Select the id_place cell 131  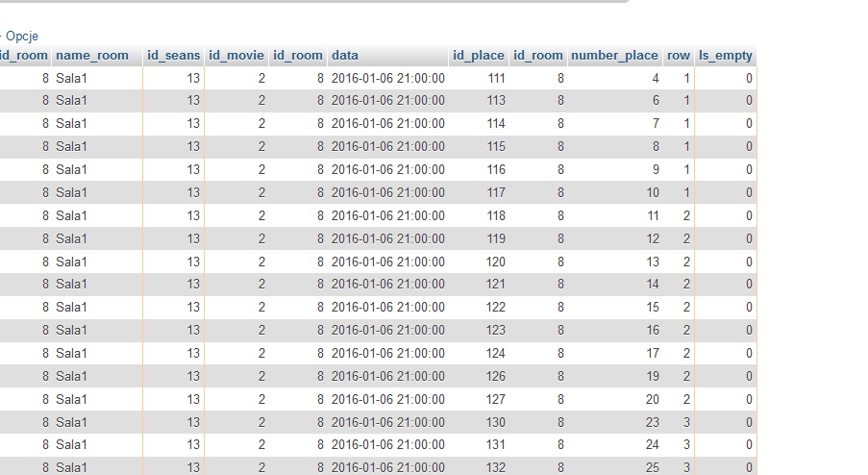pyautogui.click(x=495, y=445)
